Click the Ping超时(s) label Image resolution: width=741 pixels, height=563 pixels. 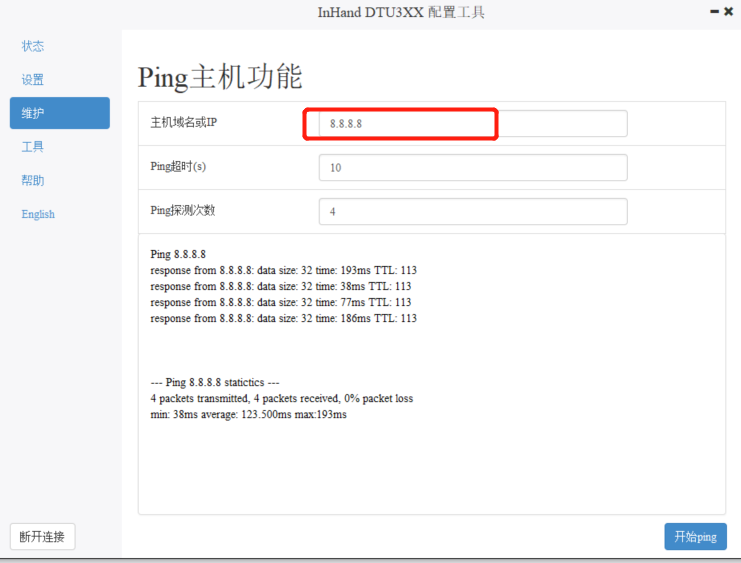[x=178, y=167]
